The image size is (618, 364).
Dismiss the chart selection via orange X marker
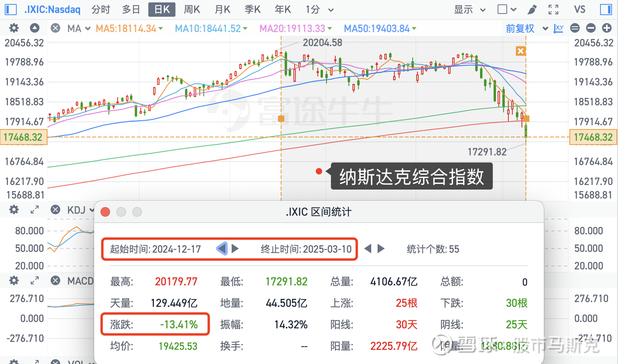coord(521,51)
